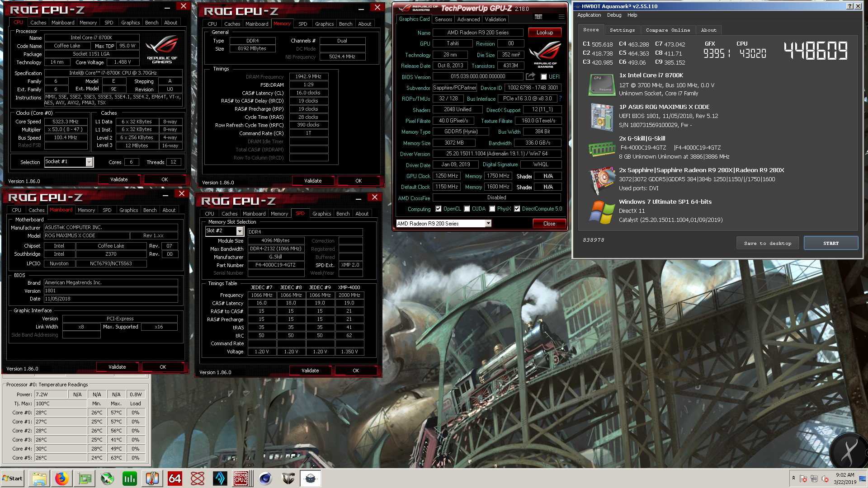Launch Firefox from the taskbar
Screen dimensions: 868x488
pyautogui.click(x=62, y=478)
